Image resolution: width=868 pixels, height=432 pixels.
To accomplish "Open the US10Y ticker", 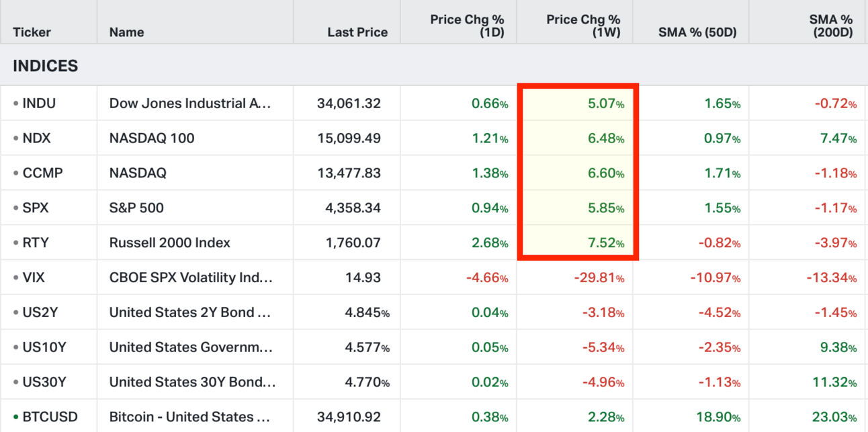I will coord(44,347).
